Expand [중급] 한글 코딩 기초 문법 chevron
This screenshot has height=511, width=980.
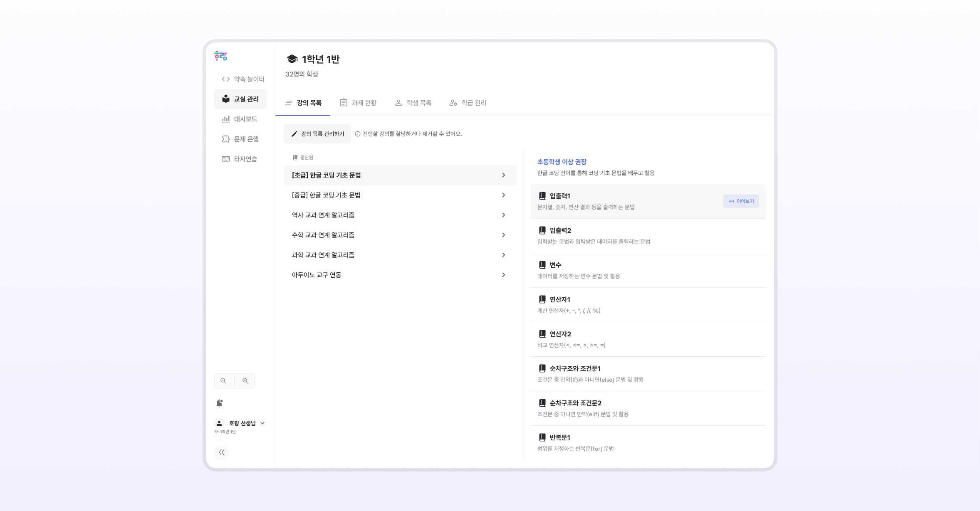click(503, 195)
